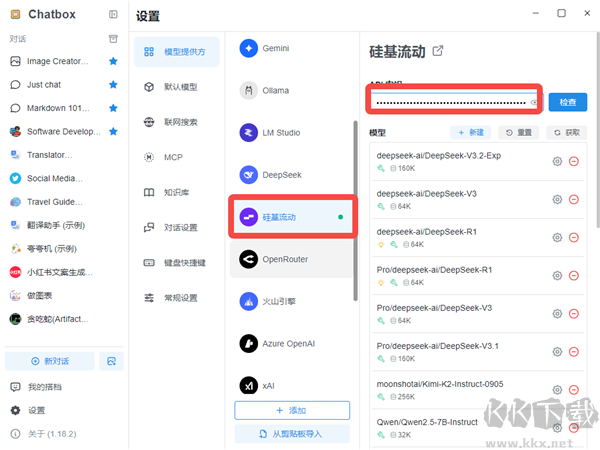Choose the DeepSeek provider
The height and width of the screenshot is (450, 600).
click(x=291, y=175)
